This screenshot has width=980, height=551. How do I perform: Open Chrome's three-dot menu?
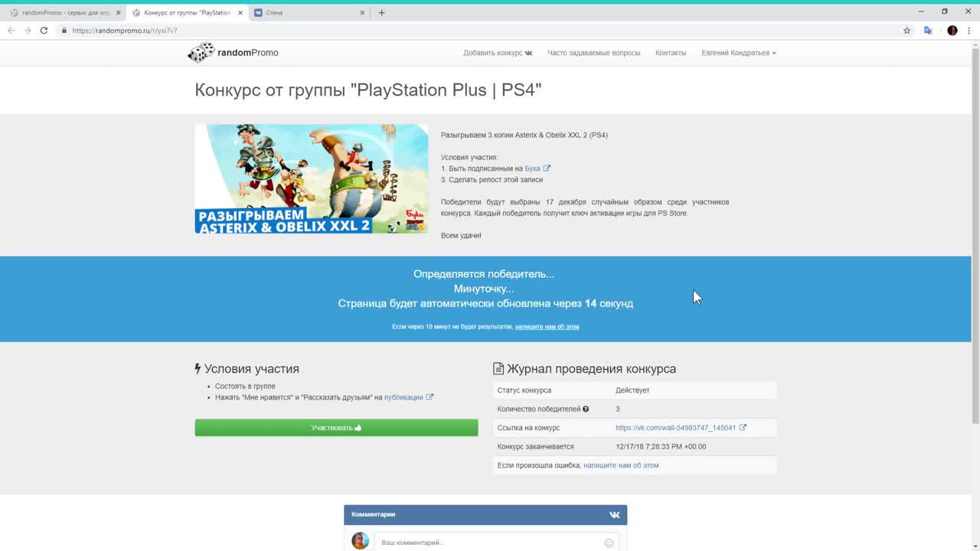click(969, 31)
